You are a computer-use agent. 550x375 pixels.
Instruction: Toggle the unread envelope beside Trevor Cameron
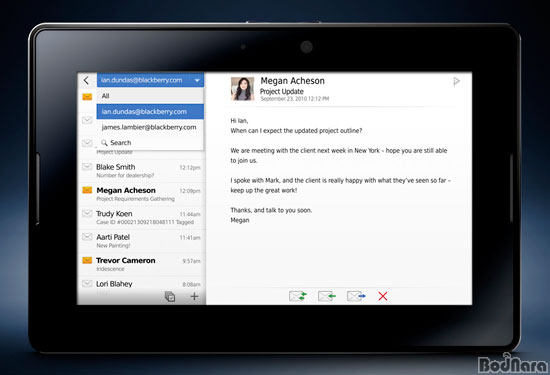[87, 260]
